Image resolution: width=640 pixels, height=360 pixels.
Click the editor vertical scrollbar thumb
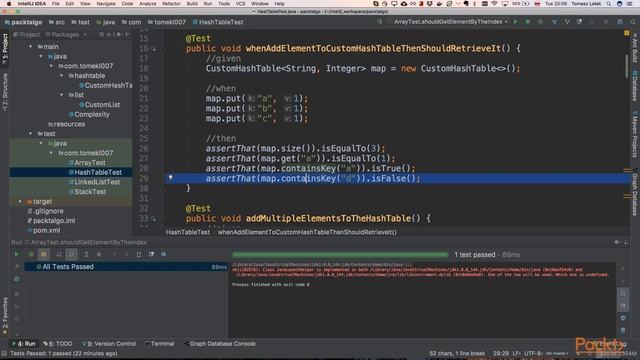click(x=627, y=66)
